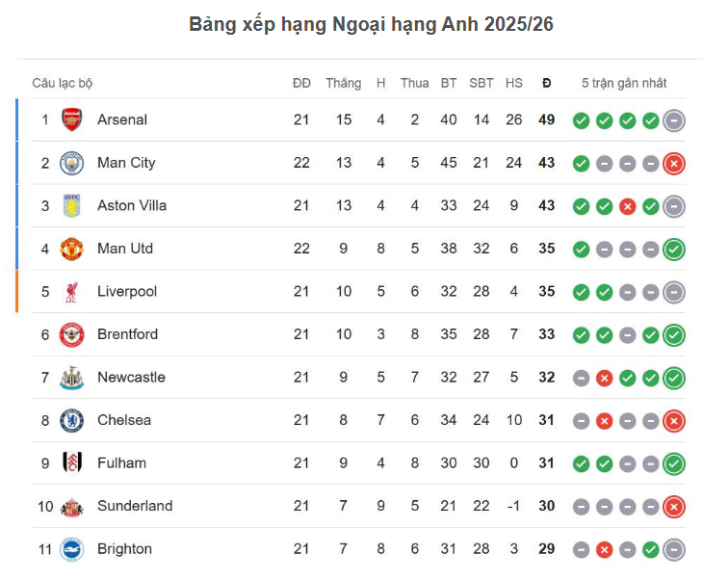The image size is (728, 581).
Task: Open the Liverpool team name link
Action: click(127, 292)
